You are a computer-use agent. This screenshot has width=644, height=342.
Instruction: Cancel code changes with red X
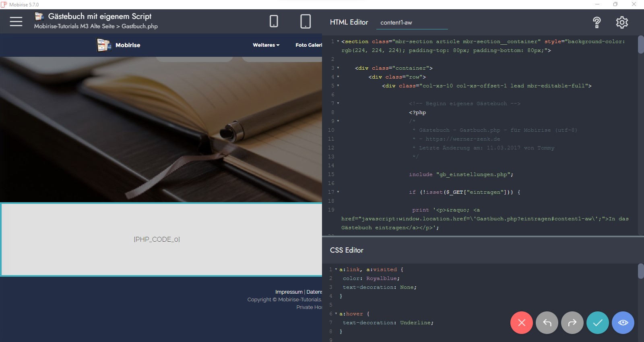click(x=522, y=323)
